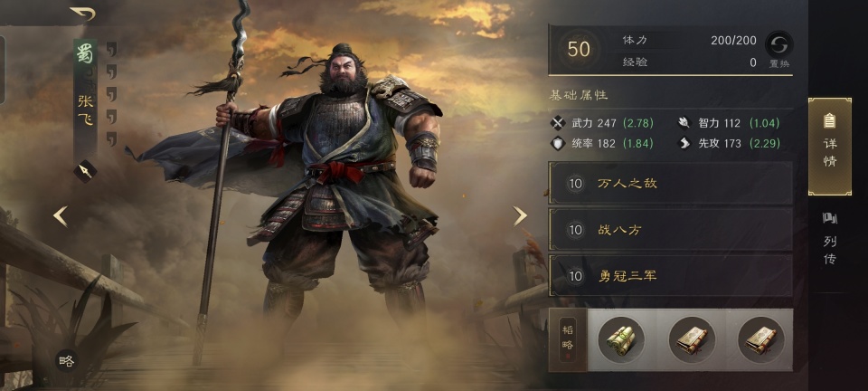Screen dimensions: 868x391
Task: Tap the back arrow icon
Action: (82, 14)
